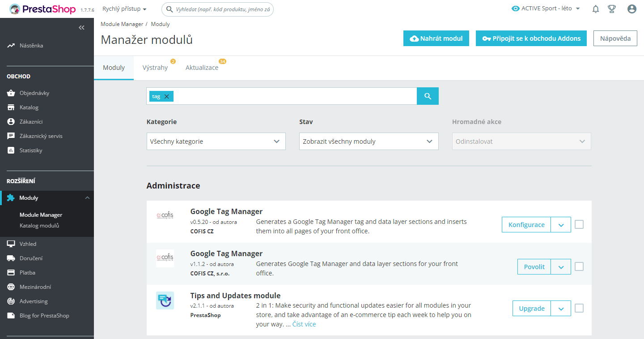The height and width of the screenshot is (339, 644).
Task: Open the notifications bell
Action: (x=596, y=9)
